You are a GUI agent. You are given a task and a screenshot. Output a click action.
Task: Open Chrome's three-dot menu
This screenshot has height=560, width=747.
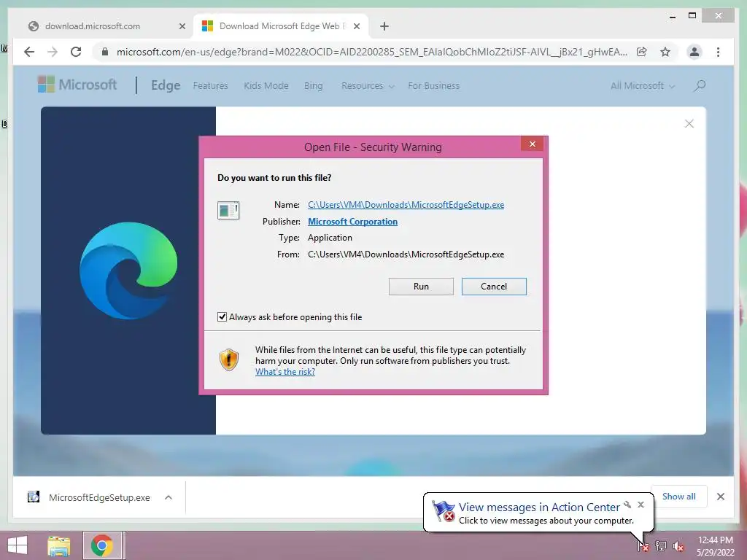coord(718,52)
